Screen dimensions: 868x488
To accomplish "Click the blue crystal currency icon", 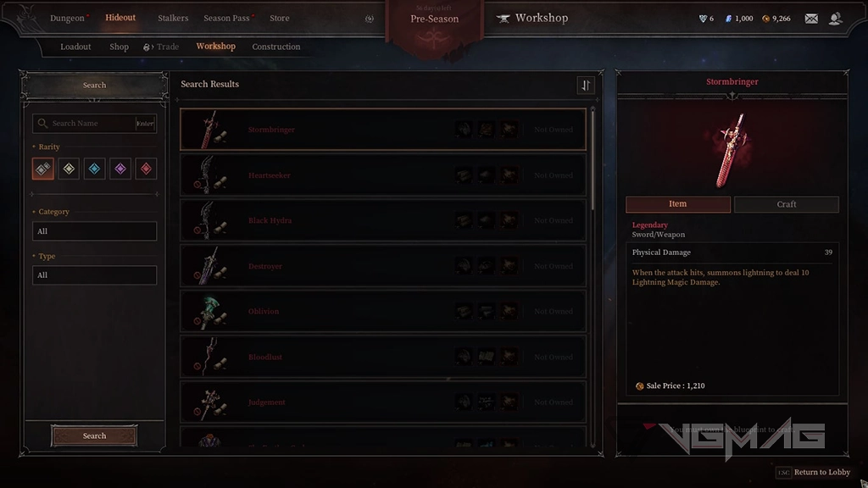I will click(x=728, y=19).
